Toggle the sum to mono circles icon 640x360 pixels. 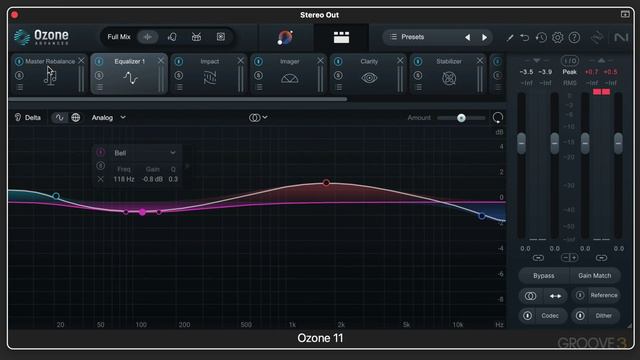click(530, 296)
